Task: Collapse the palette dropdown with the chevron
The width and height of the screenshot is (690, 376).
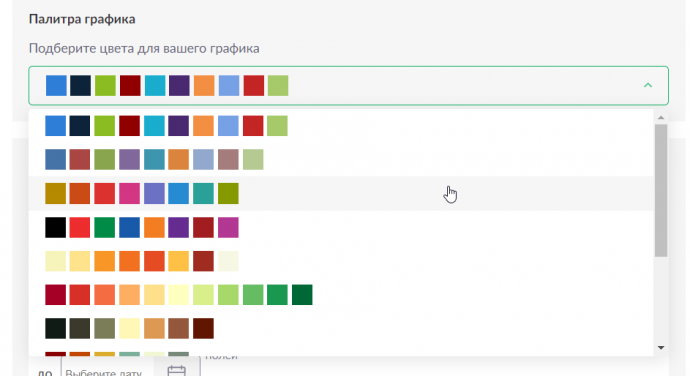Action: [647, 85]
